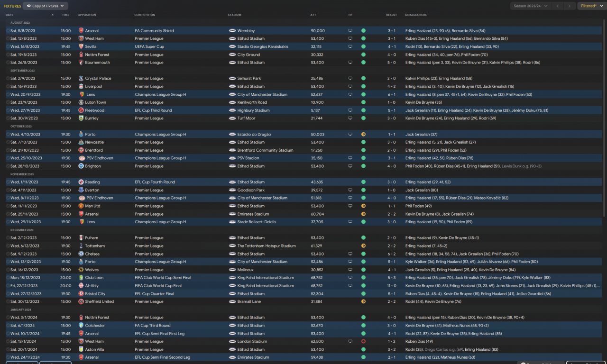Click the Chelsea club badge
607x364 pixels.
[81, 254]
